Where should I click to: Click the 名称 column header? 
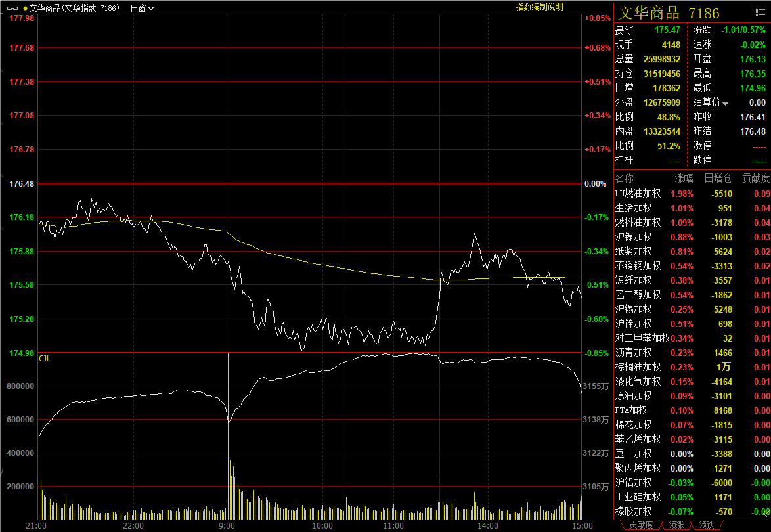click(625, 179)
